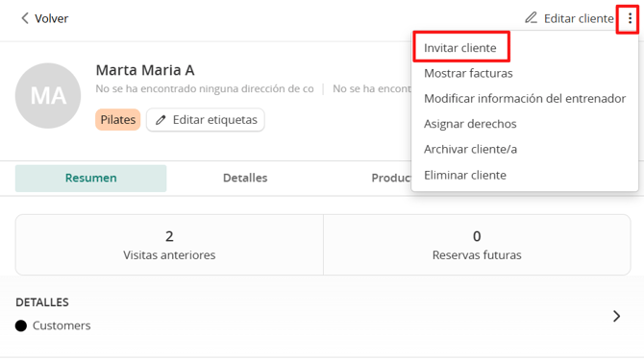644x361 pixels.
Task: Click the Pilates tag chip
Action: (118, 120)
